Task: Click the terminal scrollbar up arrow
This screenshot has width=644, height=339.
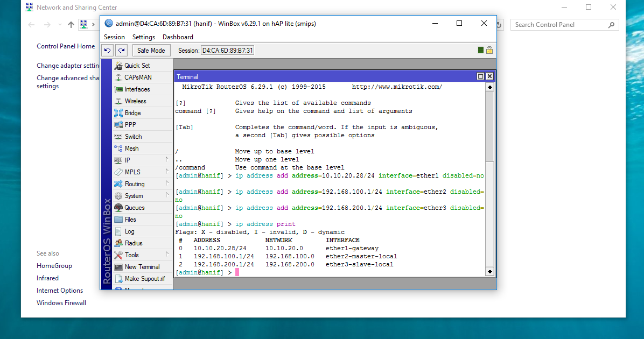Action: 489,87
